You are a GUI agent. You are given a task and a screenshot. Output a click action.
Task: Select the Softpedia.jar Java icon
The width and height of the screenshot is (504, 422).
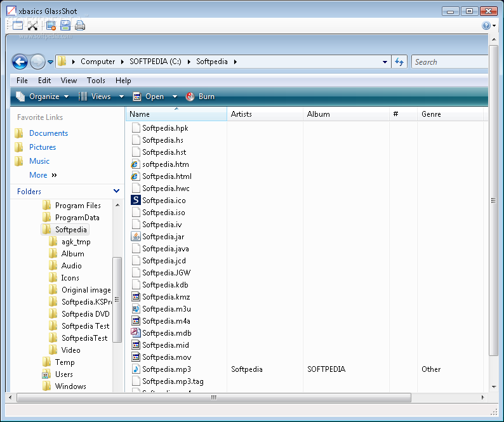136,237
